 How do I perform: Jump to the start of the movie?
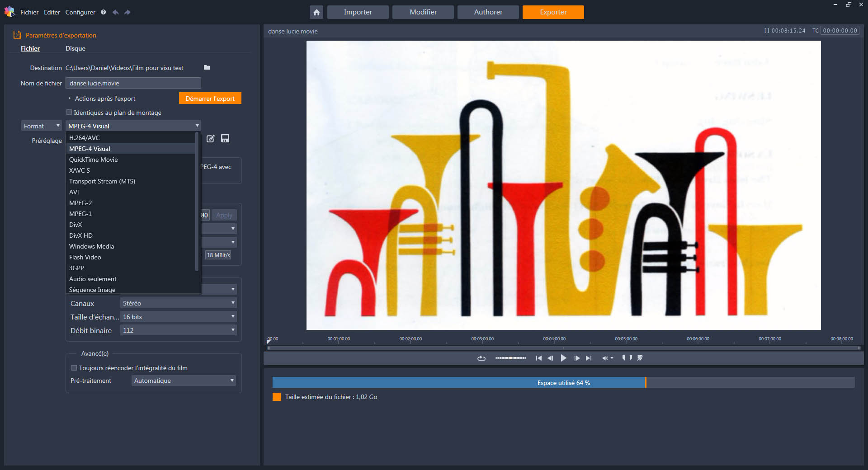tap(538, 358)
